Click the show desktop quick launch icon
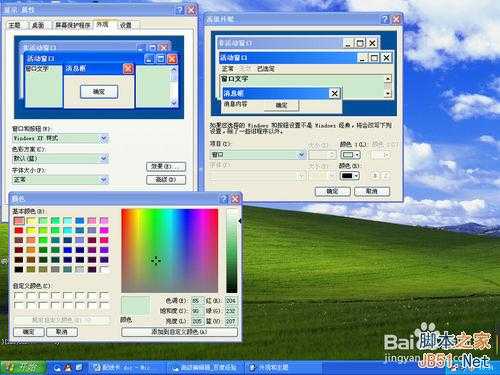The image size is (500, 375). click(79, 368)
